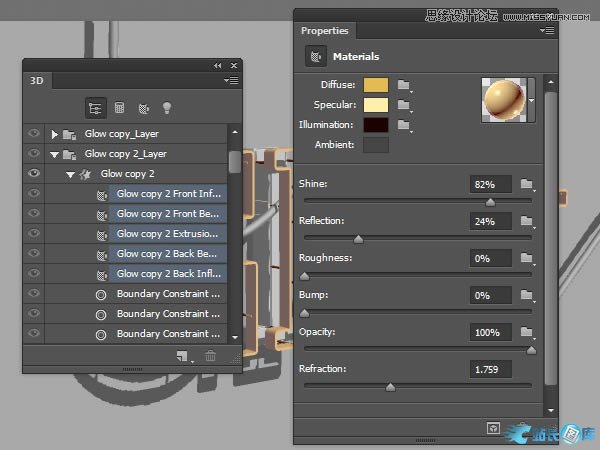The height and width of the screenshot is (450, 600).
Task: Filter 3D panel by meshes
Action: click(119, 107)
